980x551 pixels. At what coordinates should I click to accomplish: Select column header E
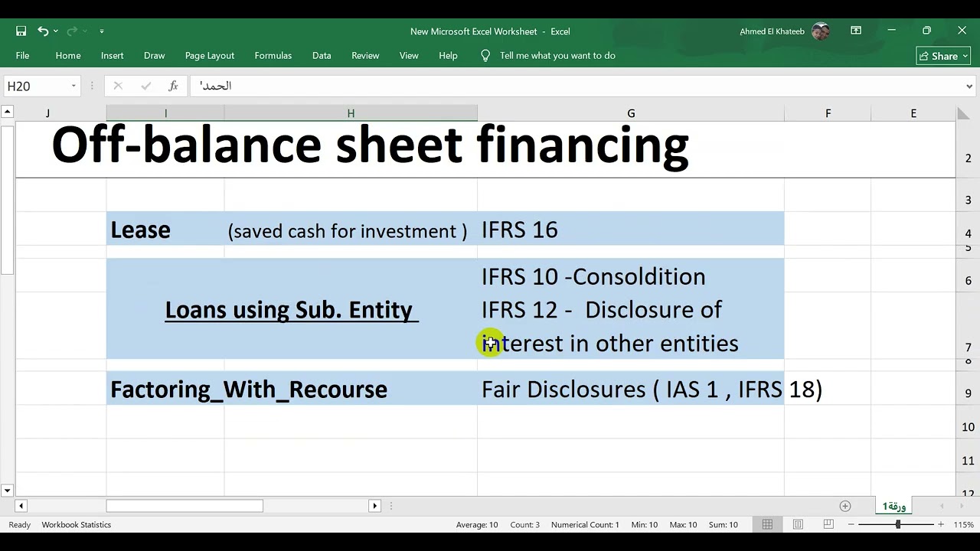pyautogui.click(x=913, y=113)
